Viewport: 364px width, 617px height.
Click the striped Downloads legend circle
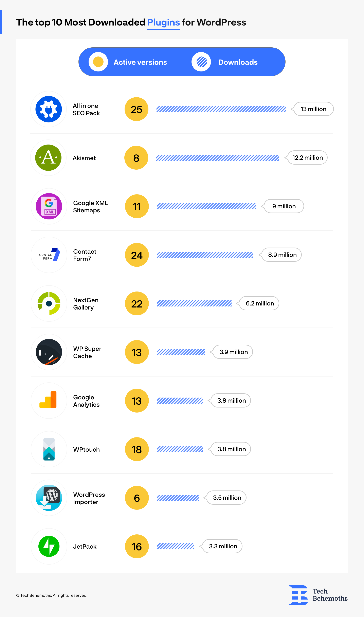pos(201,62)
